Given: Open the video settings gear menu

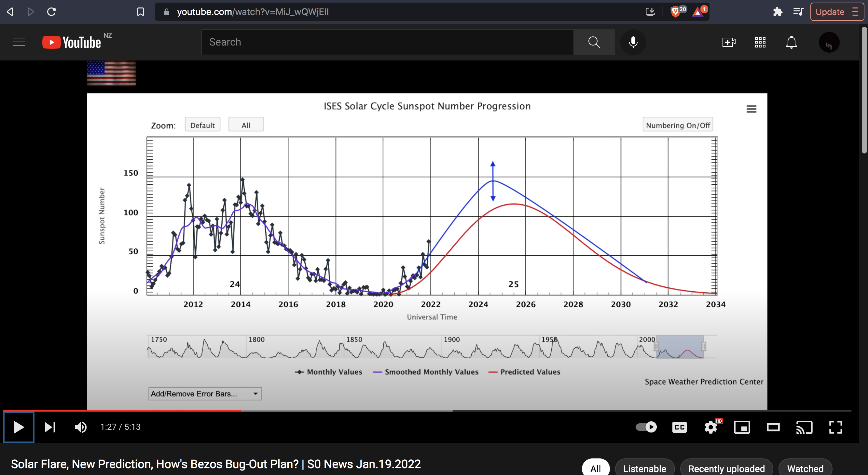Looking at the screenshot, I should pos(711,427).
